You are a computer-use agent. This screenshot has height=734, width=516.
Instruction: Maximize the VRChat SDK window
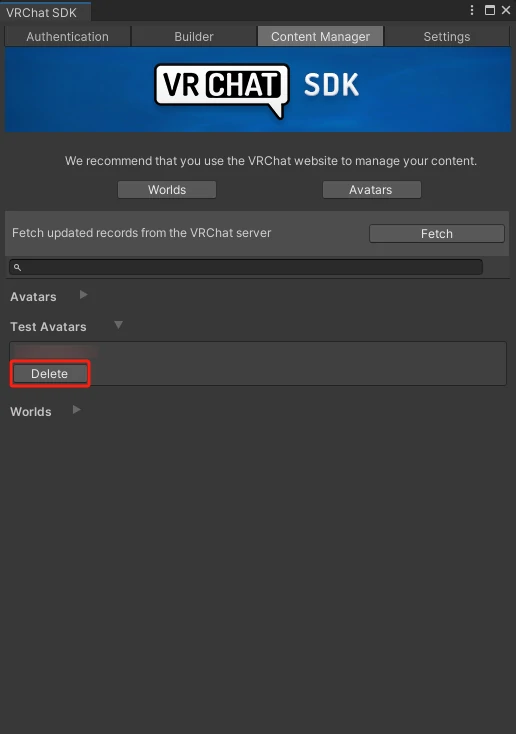click(x=490, y=10)
